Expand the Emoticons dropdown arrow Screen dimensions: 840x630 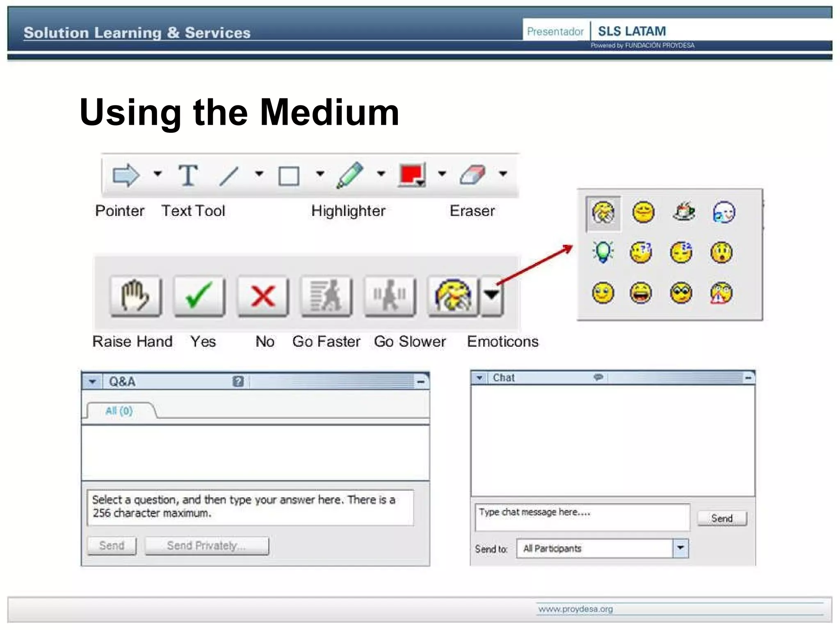point(491,295)
